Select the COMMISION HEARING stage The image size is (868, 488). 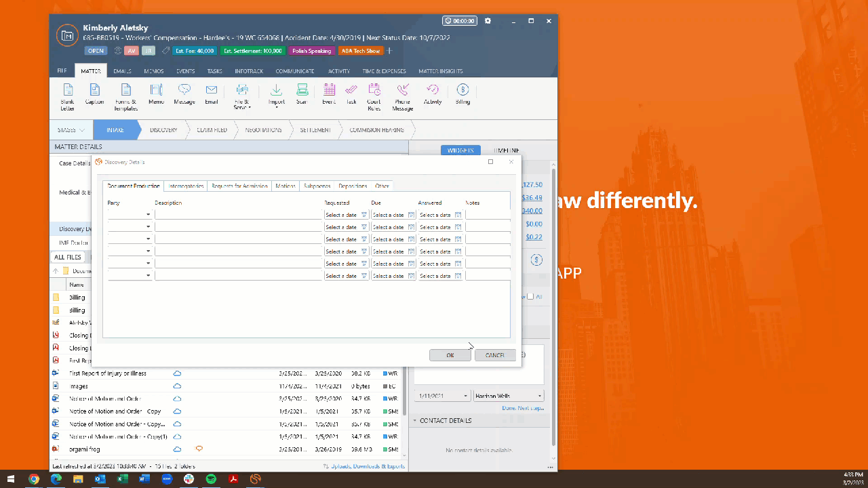pyautogui.click(x=377, y=130)
